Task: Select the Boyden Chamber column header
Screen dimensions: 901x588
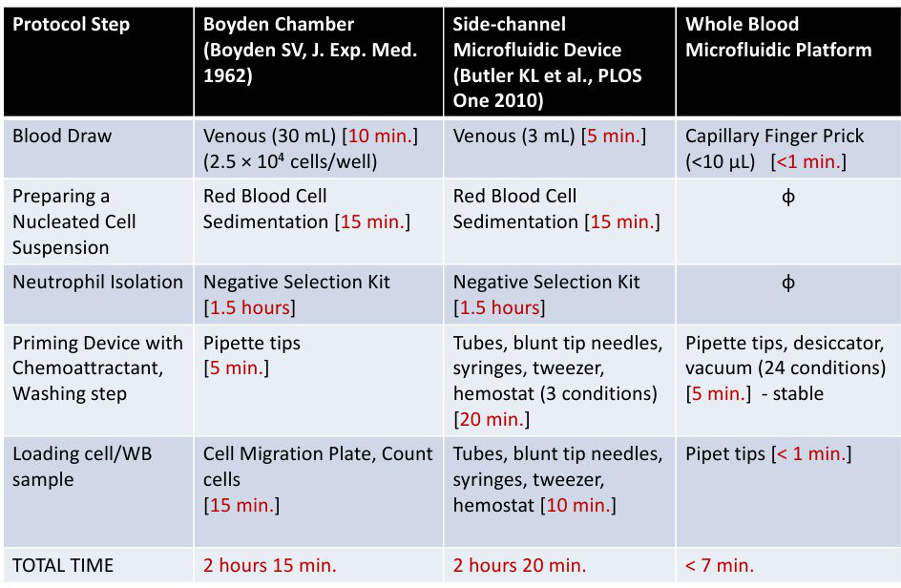Action: pyautogui.click(x=310, y=50)
